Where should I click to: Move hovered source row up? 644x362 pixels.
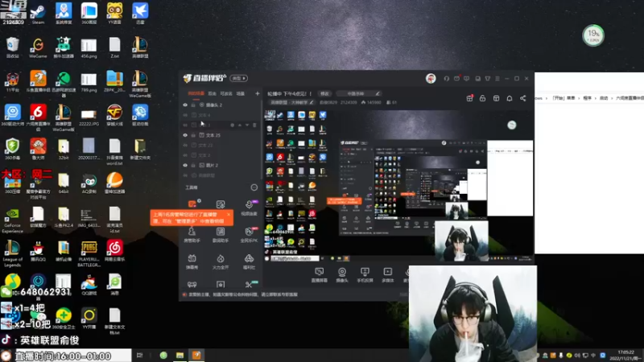[239, 125]
